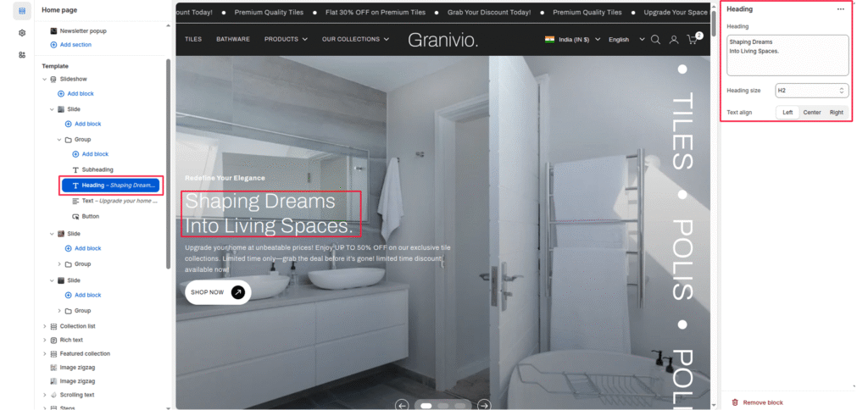Set text align to Right
This screenshot has width=868, height=410.
pos(837,112)
